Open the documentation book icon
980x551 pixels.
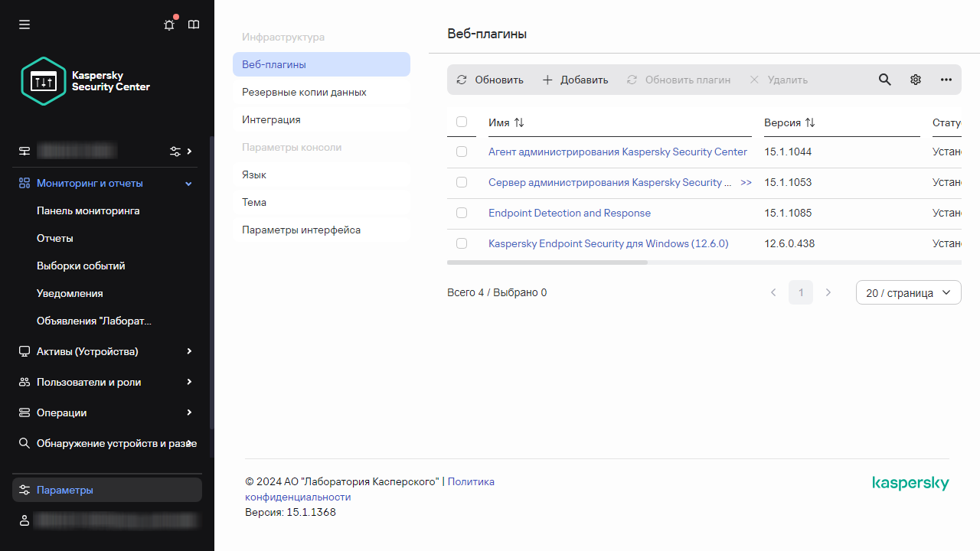194,24
